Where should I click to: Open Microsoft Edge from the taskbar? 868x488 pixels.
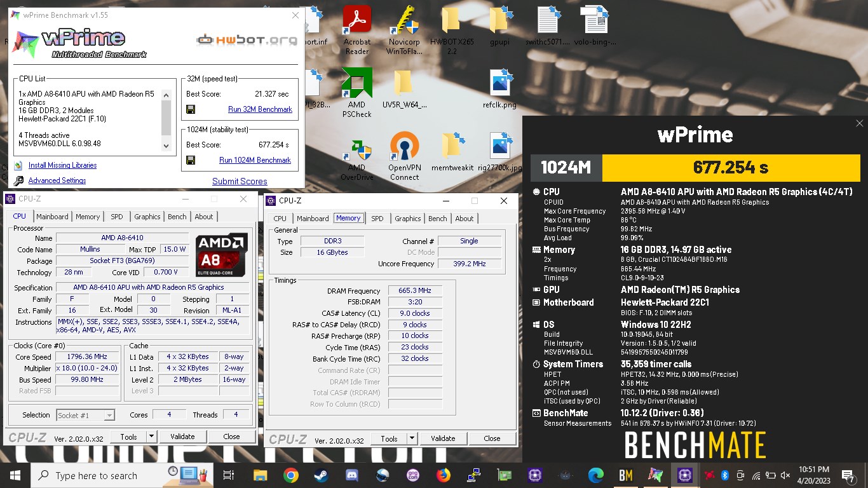(595, 475)
